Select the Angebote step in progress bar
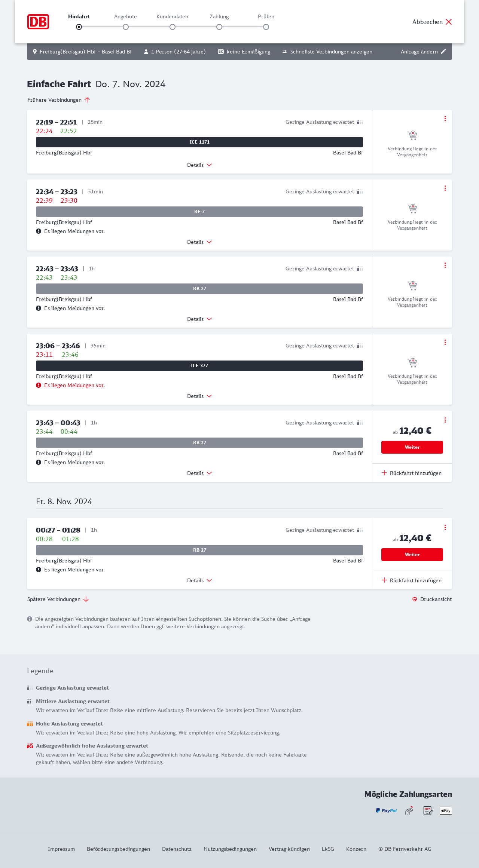Viewport: 479px width, 868px height. click(126, 27)
